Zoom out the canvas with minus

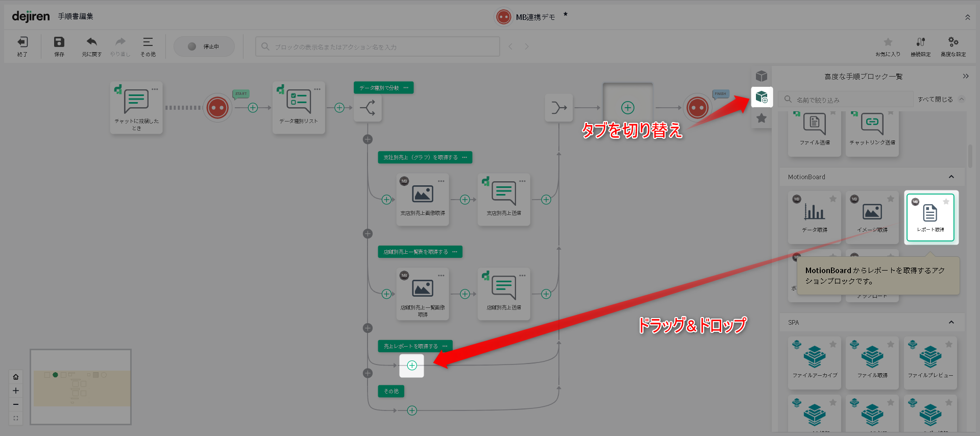(16, 404)
